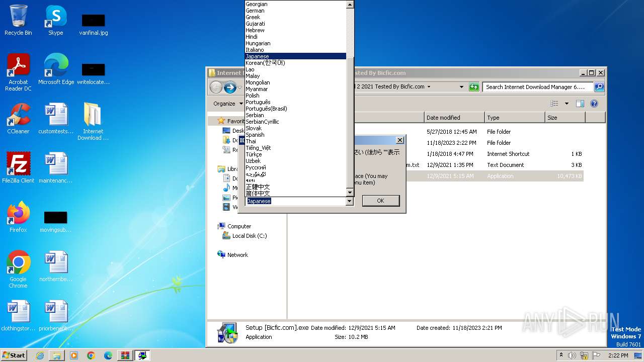The width and height of the screenshot is (644, 362).
Task: Select the clothingstor Word document
Action: (x=18, y=316)
